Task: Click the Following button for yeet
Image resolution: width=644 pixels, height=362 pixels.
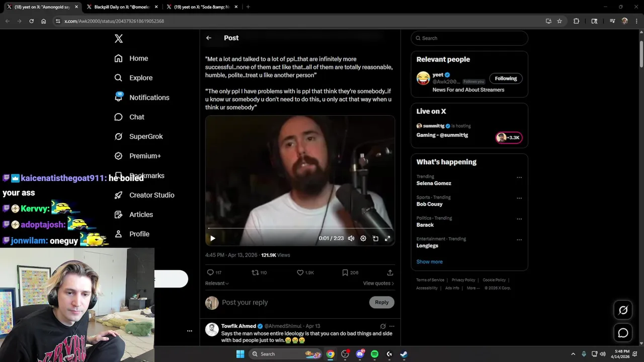Action: 506,78
